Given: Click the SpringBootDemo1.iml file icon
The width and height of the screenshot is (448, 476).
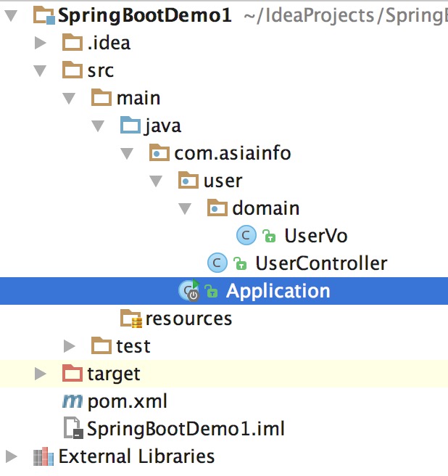Looking at the screenshot, I should [72, 429].
